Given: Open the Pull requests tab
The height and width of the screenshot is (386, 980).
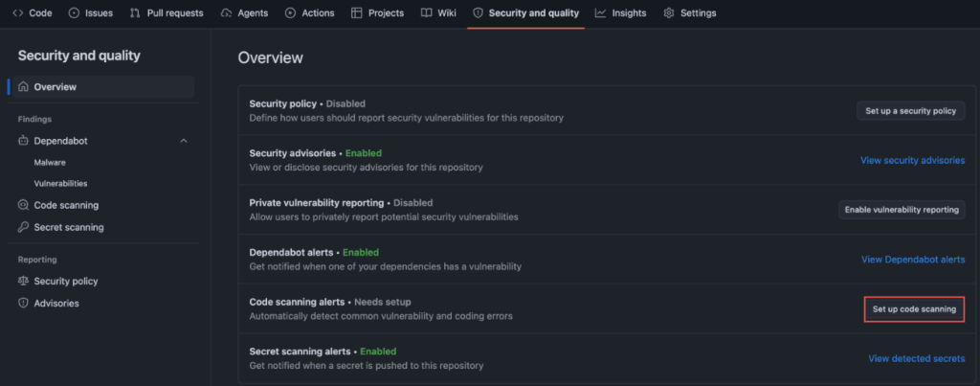Looking at the screenshot, I should tap(167, 12).
